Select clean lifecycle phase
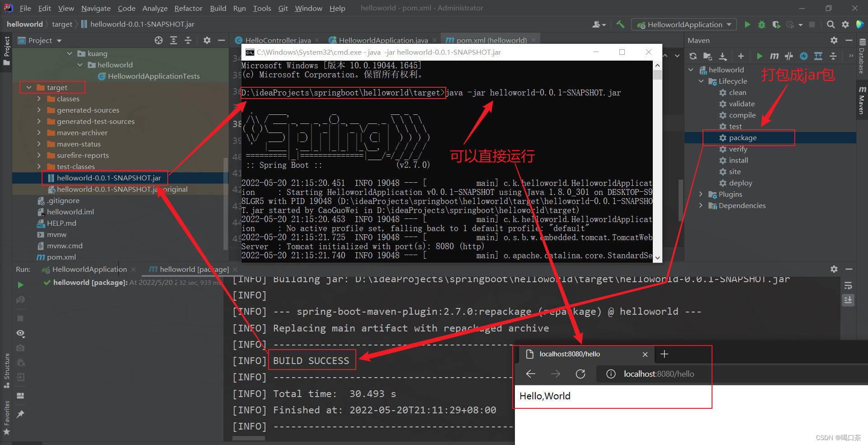The image size is (868, 445). point(737,92)
